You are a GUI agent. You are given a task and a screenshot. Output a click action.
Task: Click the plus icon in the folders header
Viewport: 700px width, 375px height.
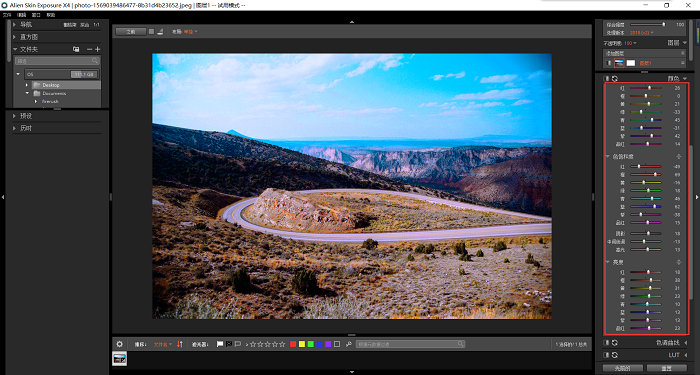(x=98, y=49)
